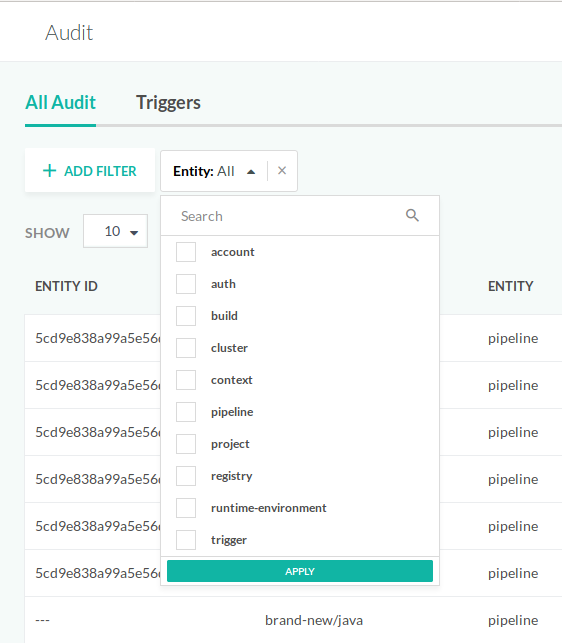This screenshot has height=643, width=562.
Task: Tick the project checkbox
Action: (186, 444)
